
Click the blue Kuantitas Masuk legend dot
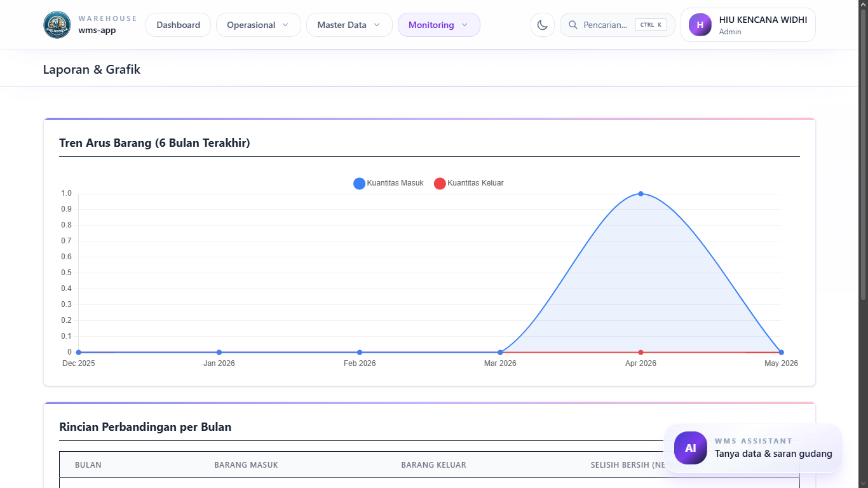point(359,184)
